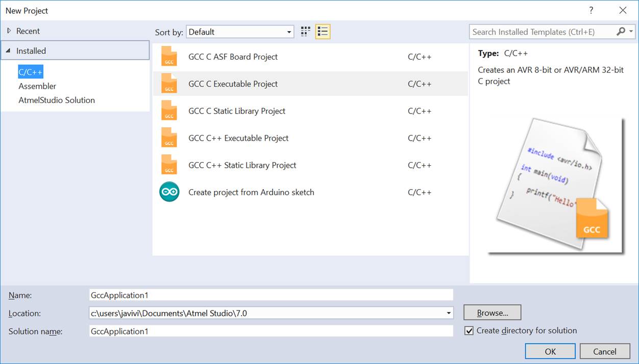
Task: Click the GCC C++ Executable Project icon
Action: coord(169,138)
